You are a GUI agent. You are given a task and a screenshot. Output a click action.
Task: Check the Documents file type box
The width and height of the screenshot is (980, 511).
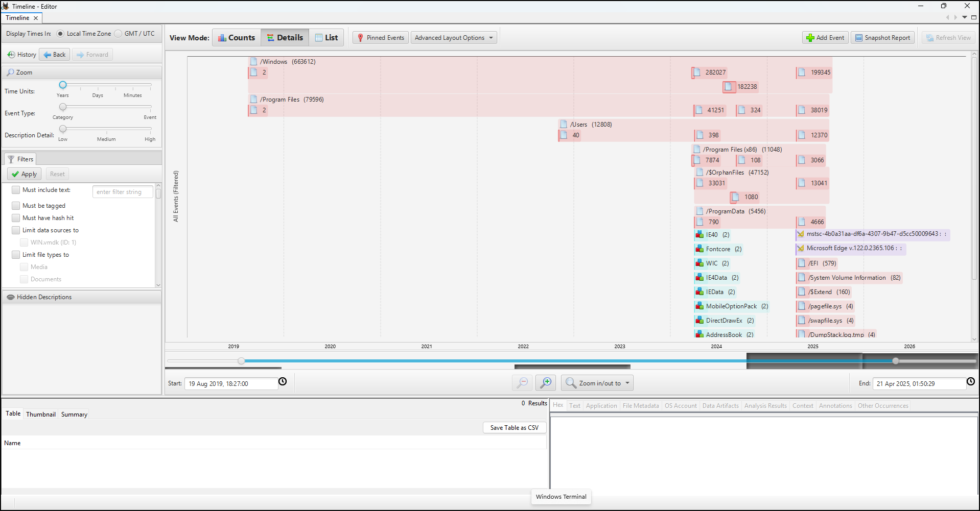(24, 279)
